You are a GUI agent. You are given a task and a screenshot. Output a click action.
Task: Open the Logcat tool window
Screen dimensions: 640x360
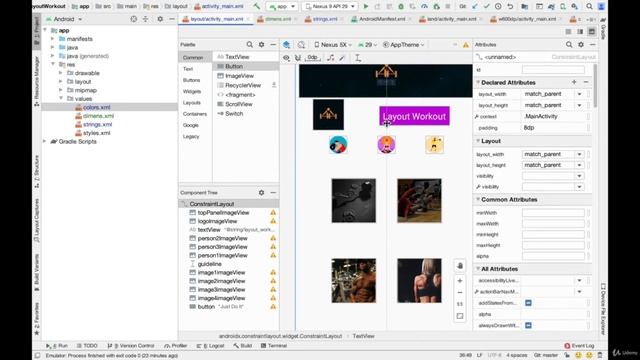coord(210,346)
